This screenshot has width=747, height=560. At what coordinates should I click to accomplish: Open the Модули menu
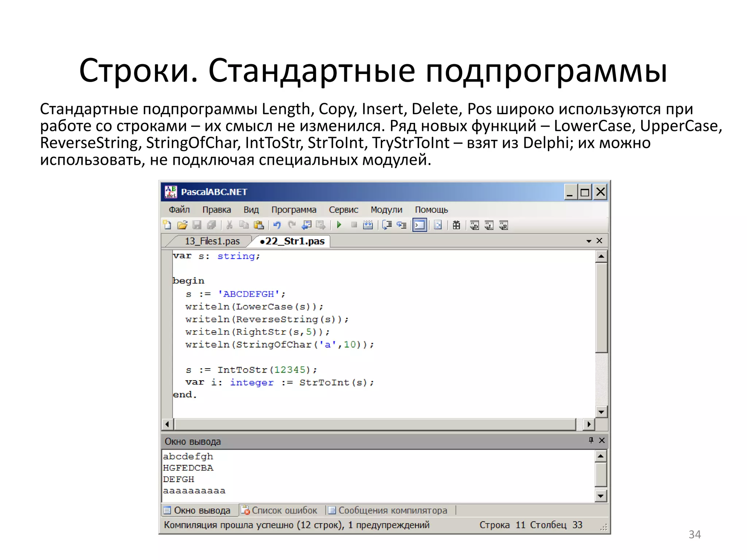coord(386,210)
